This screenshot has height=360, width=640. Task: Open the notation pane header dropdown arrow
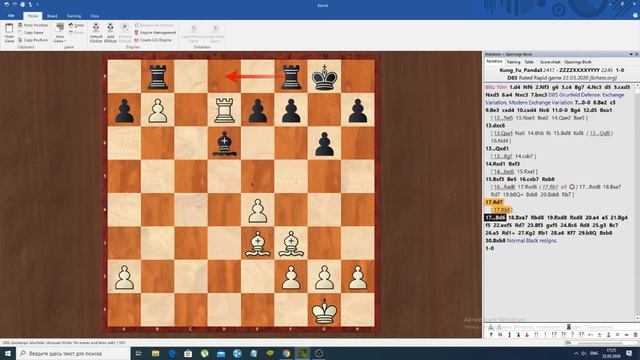pos(631,54)
